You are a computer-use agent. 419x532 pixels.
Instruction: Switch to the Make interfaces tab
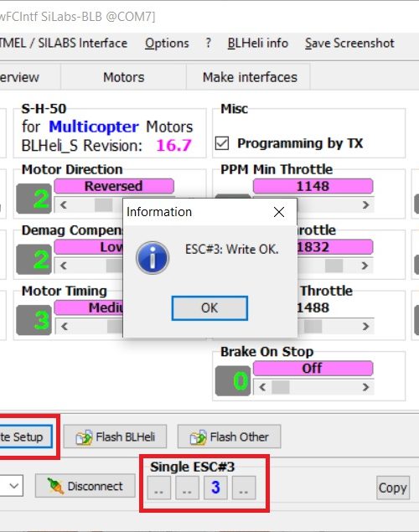250,77
